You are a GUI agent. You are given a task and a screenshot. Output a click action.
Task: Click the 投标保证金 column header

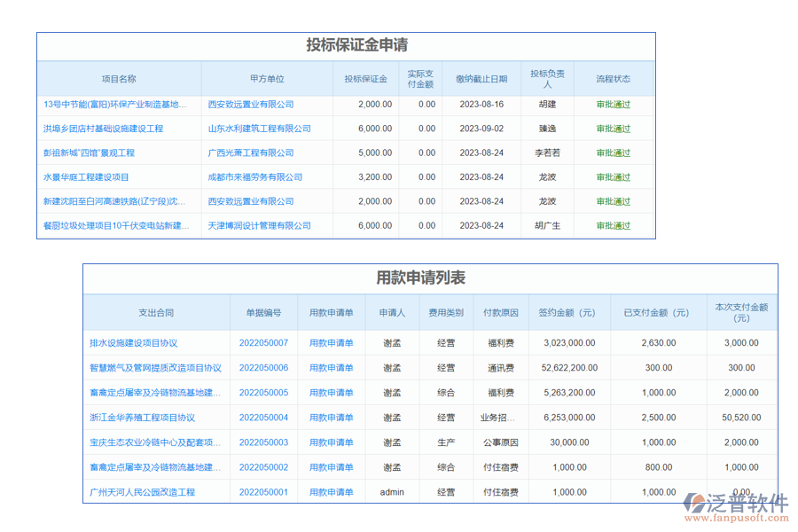click(x=365, y=79)
